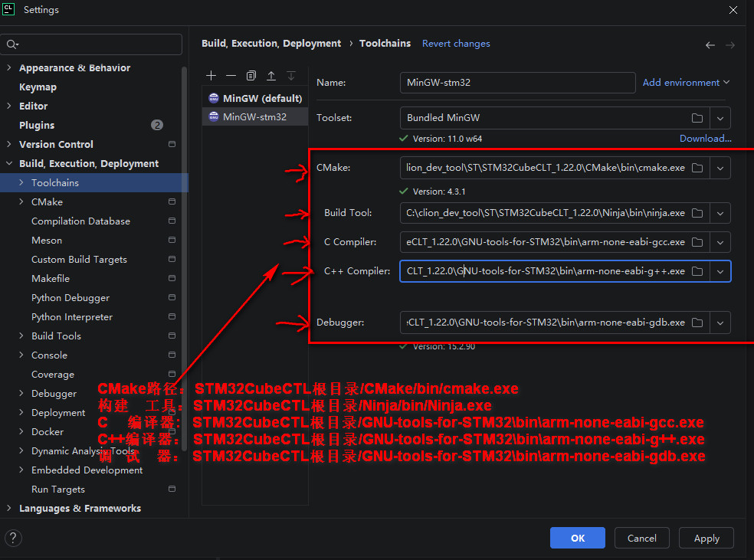
Task: Move toolchain up with arrow icon
Action: (x=271, y=76)
